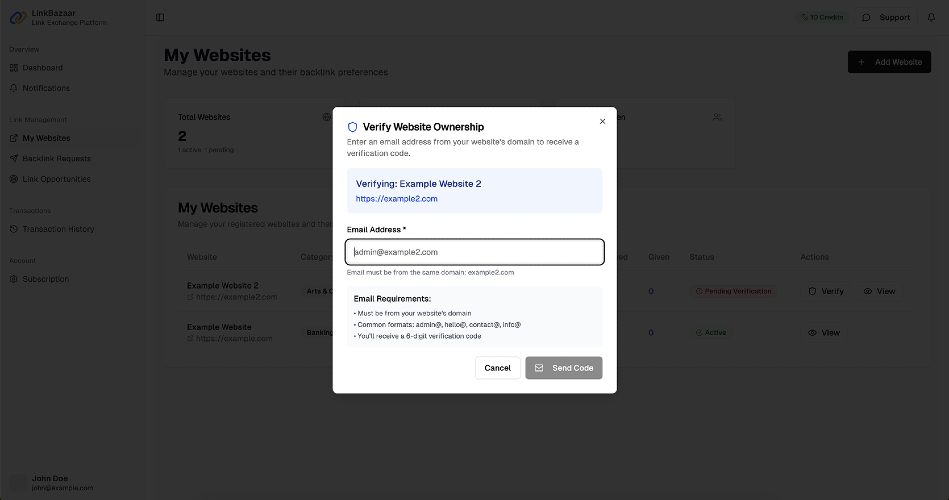Click the Send Code button
The height and width of the screenshot is (500, 949).
[x=563, y=368]
